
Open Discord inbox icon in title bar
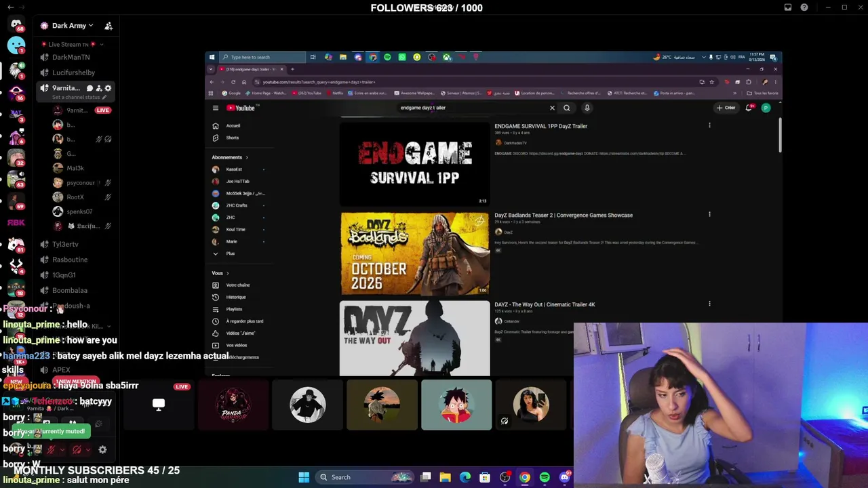(x=788, y=7)
